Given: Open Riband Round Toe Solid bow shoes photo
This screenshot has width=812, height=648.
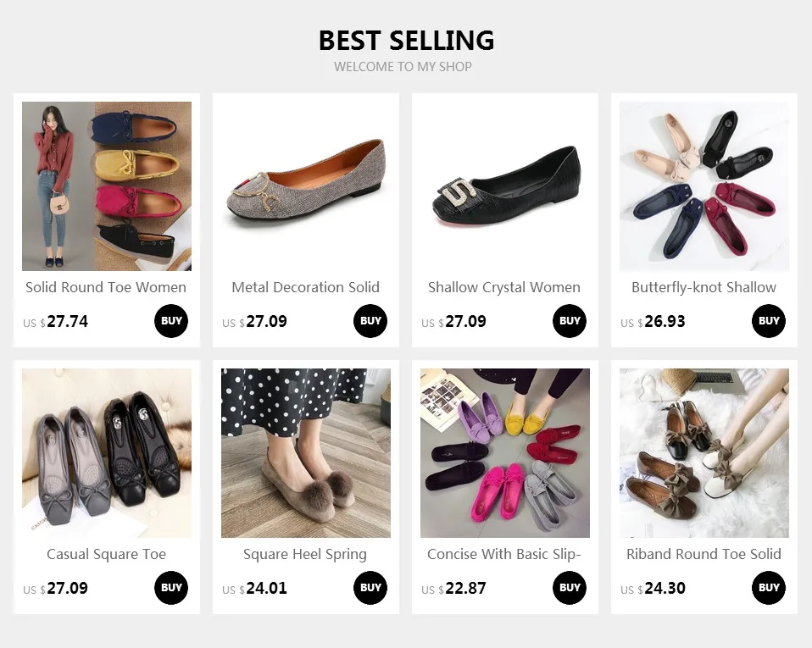Looking at the screenshot, I should coord(704,453).
